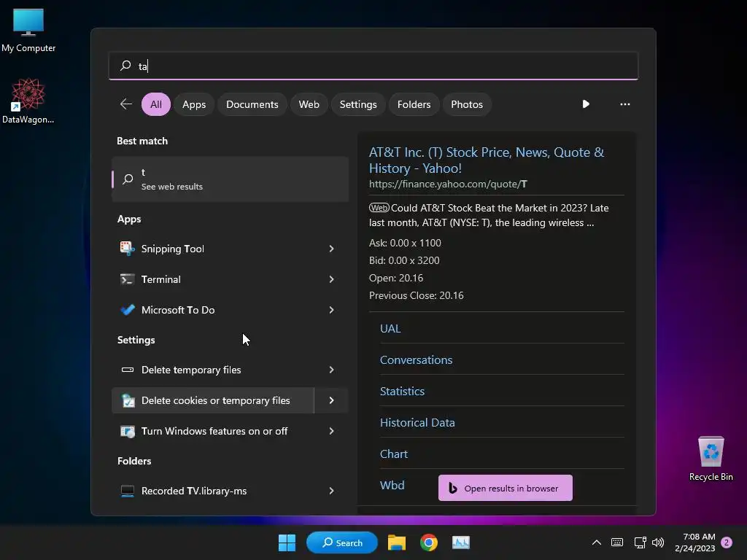The image size is (747, 560).
Task: Open the finance.yahoo.com/quote/T URL
Action: (x=448, y=184)
